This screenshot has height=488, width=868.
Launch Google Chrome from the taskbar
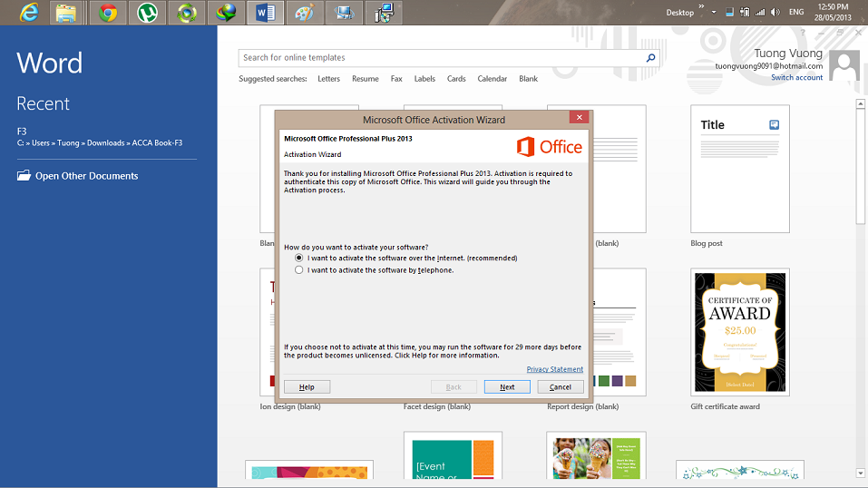[x=108, y=12]
